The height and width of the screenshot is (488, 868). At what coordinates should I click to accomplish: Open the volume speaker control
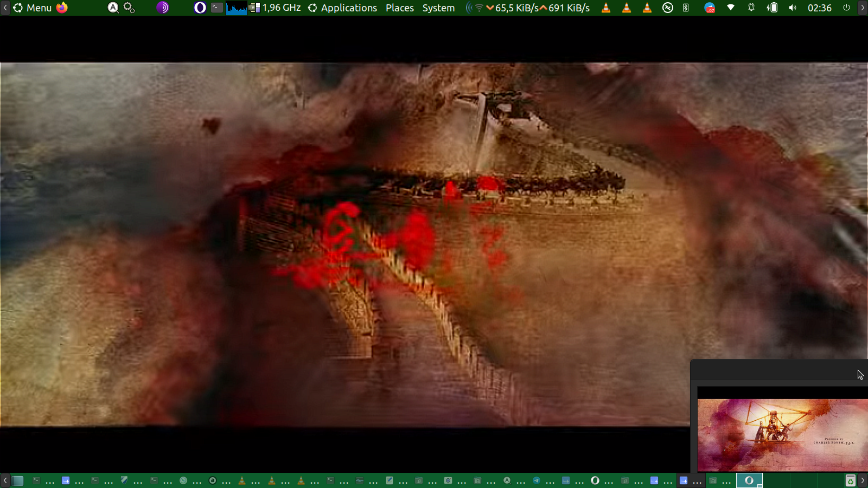click(x=793, y=8)
